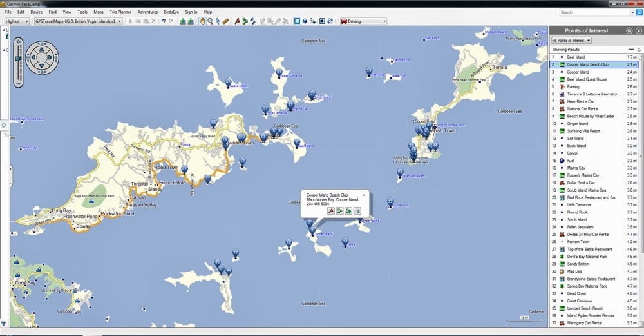Select Cooper Island Beach Club result row
Viewport: 644px width, 336px height.
coord(594,64)
